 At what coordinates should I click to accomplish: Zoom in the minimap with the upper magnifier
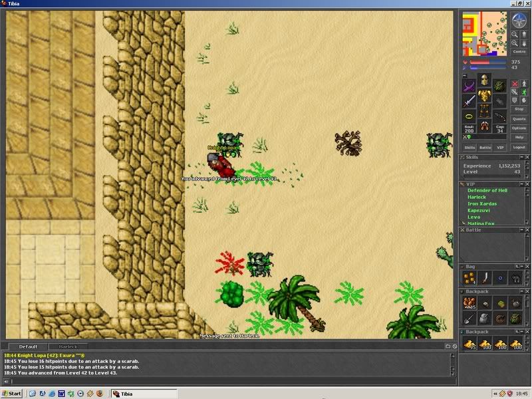tap(515, 35)
